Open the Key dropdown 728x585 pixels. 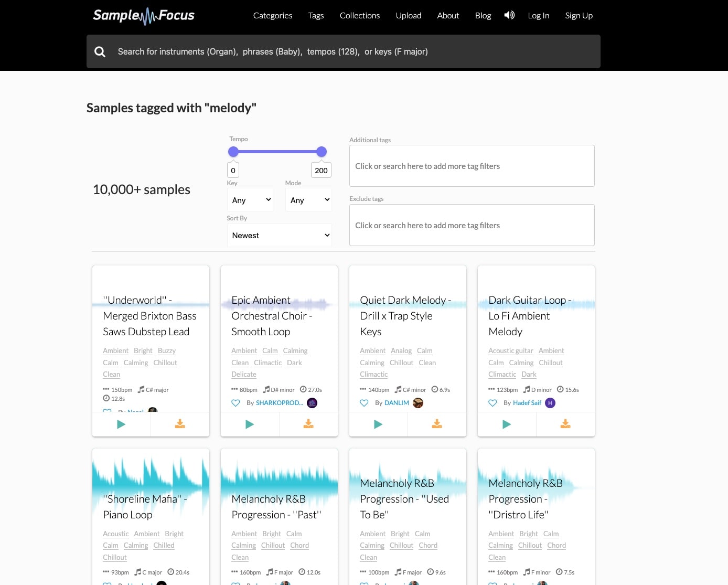[x=250, y=200]
